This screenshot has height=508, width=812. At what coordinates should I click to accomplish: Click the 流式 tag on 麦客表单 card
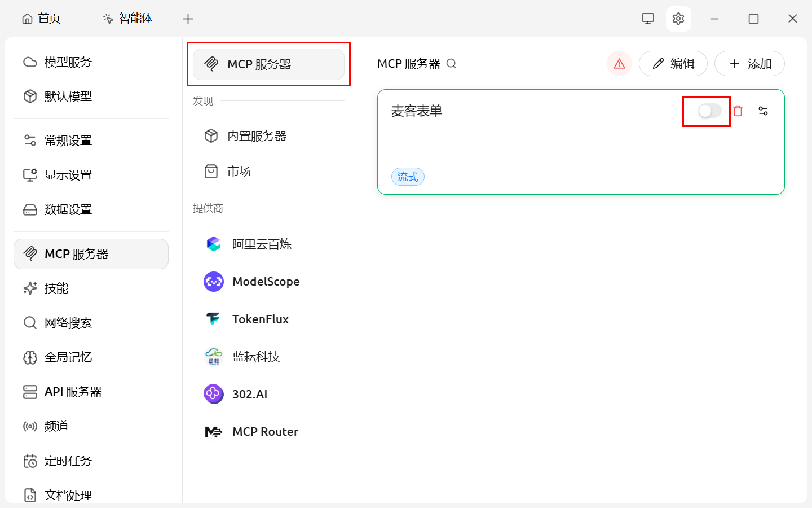coord(408,177)
